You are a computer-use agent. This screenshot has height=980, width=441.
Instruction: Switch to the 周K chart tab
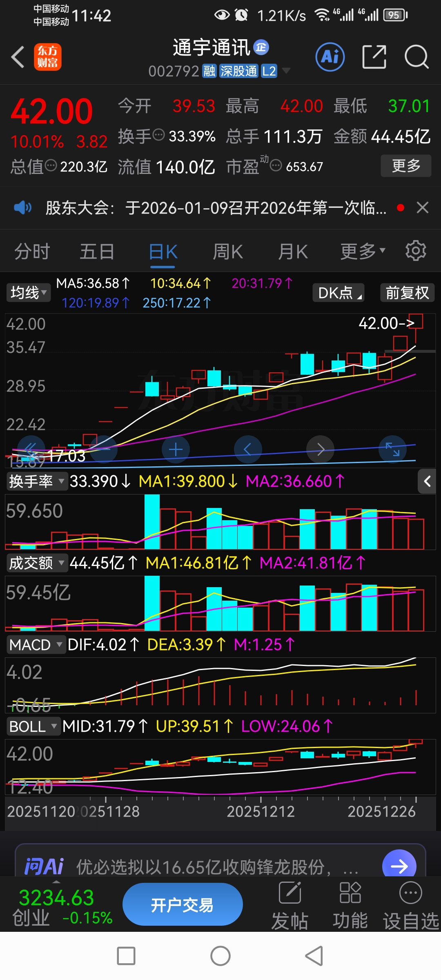pyautogui.click(x=228, y=251)
